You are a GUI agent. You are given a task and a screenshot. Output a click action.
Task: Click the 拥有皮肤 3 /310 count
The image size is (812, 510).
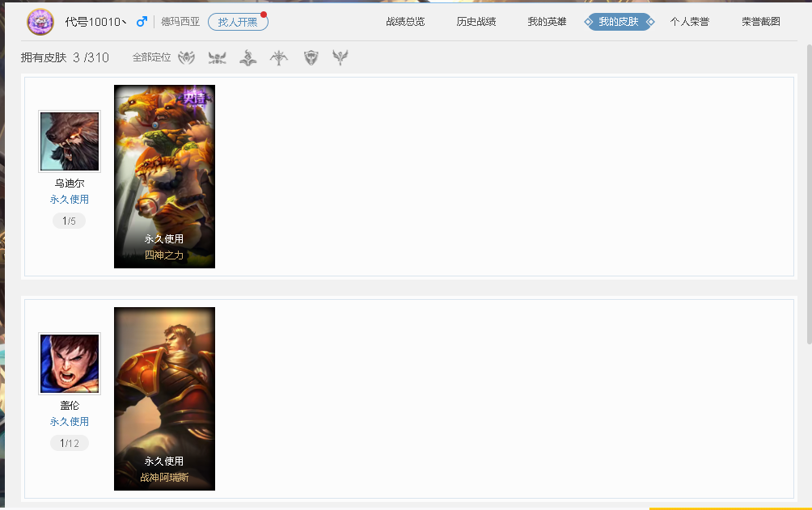point(65,57)
